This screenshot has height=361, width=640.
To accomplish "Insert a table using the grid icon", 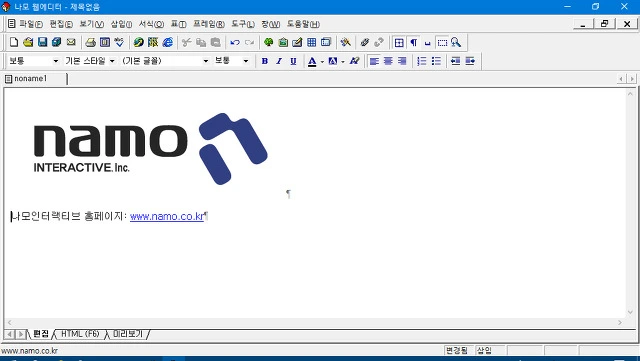I will pos(311,42).
